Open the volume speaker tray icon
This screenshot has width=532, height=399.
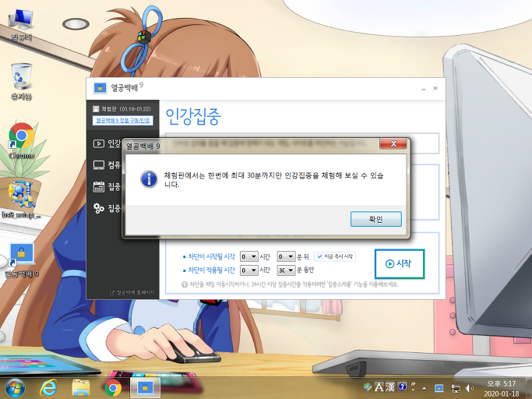tap(470, 388)
